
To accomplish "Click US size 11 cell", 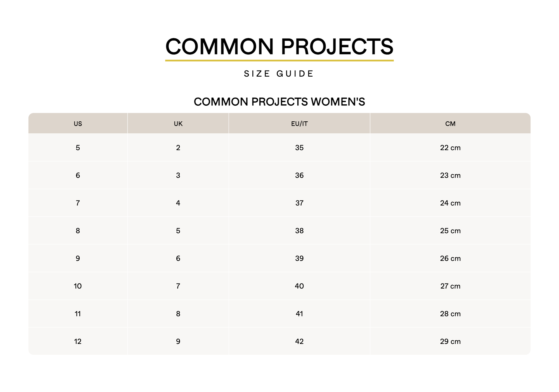I will click(78, 314).
